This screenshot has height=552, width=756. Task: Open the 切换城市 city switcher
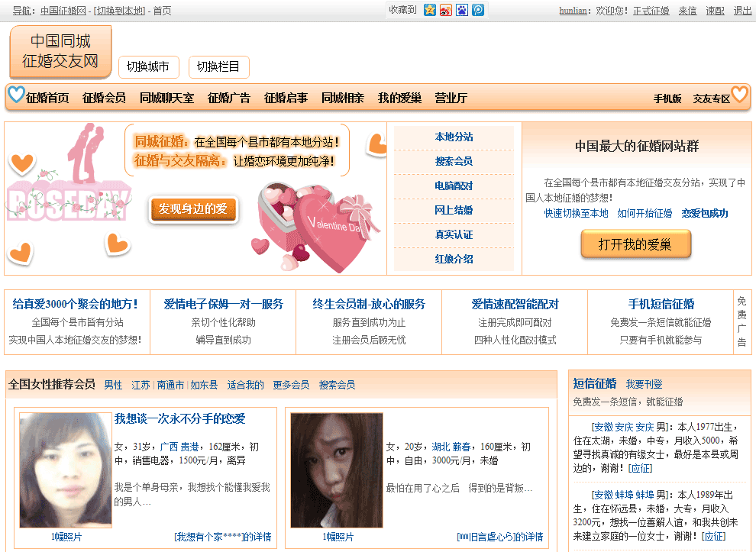148,66
